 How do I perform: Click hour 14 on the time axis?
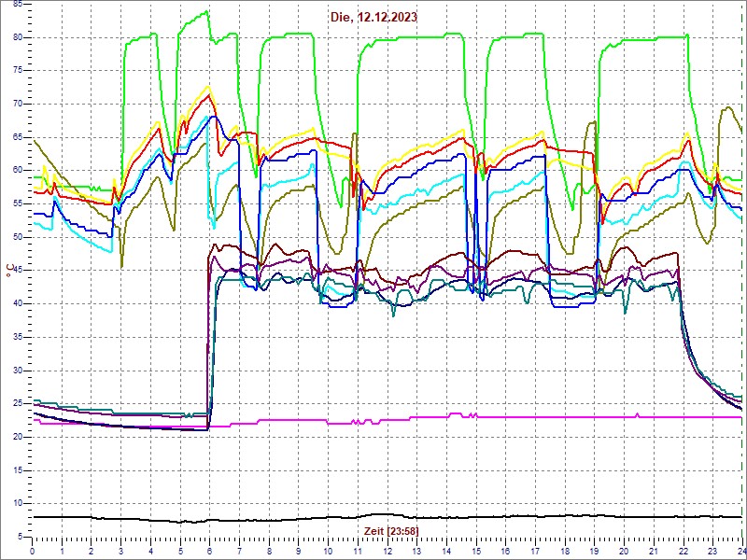447,549
